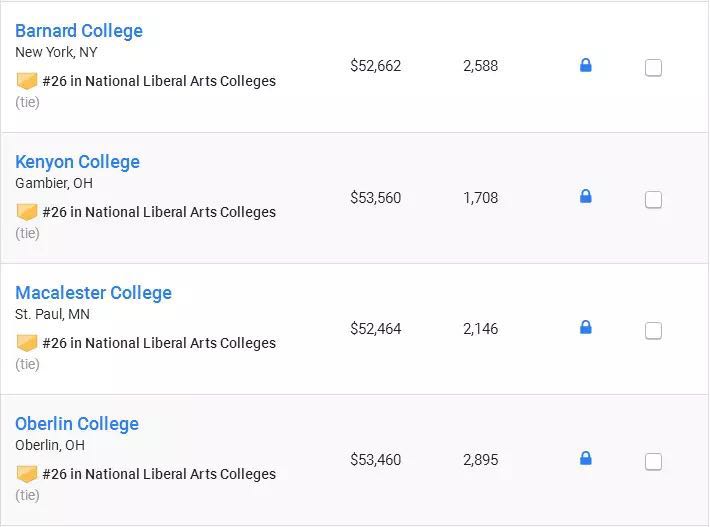Click Oberlin College's gold ranking badge icon
Screen dimensions: 710x527
coord(27,474)
